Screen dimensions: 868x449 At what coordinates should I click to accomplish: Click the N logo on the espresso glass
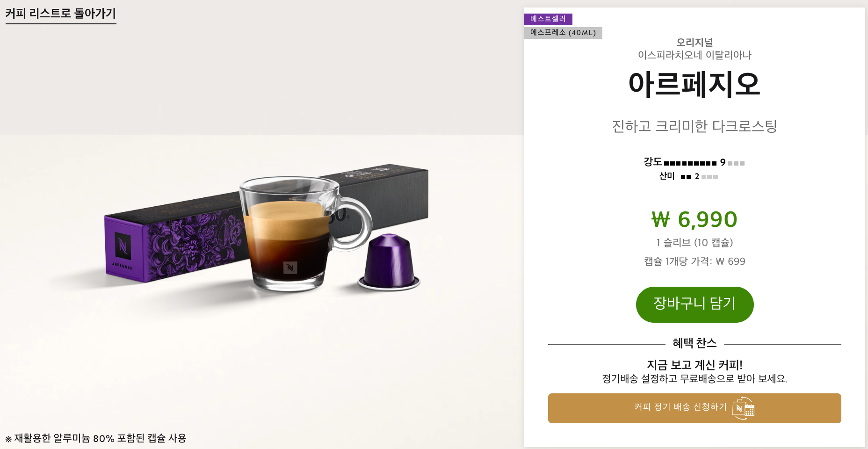pyautogui.click(x=290, y=268)
